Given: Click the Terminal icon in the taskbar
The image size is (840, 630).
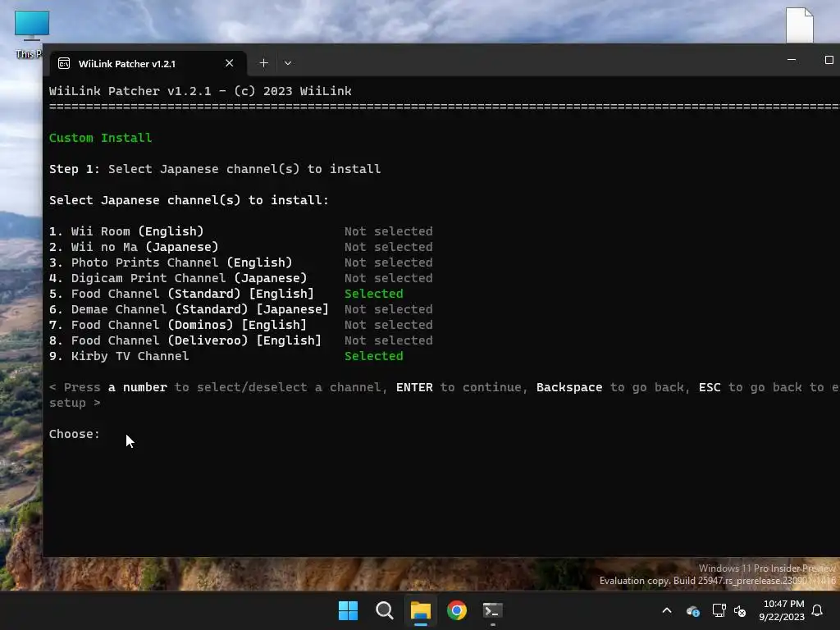Looking at the screenshot, I should [x=492, y=610].
